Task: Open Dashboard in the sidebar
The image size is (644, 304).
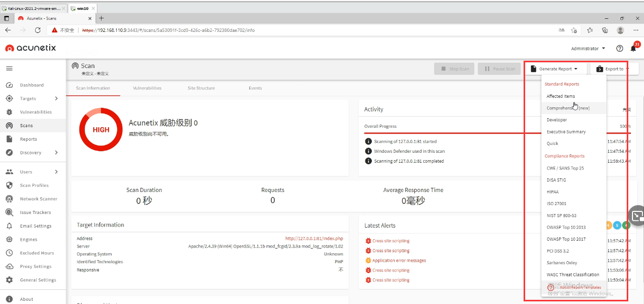Action: [33, 85]
